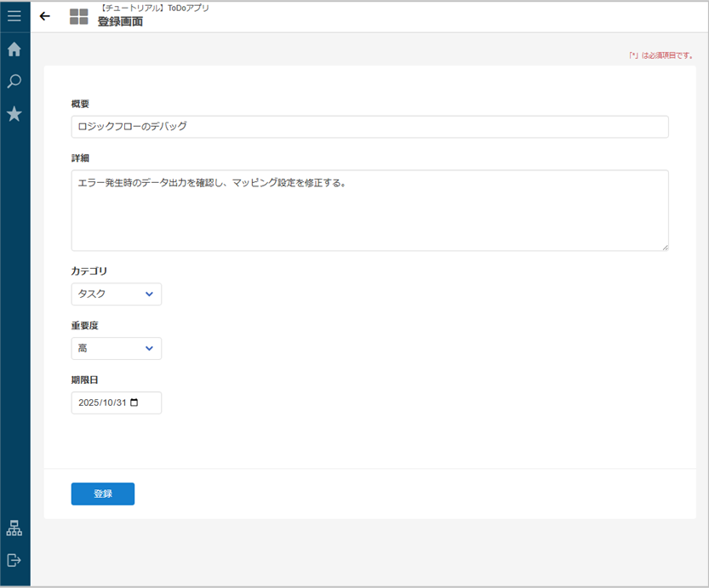The image size is (709, 588).
Task: Expand the 重要度 dropdown showing 高
Action: click(116, 349)
